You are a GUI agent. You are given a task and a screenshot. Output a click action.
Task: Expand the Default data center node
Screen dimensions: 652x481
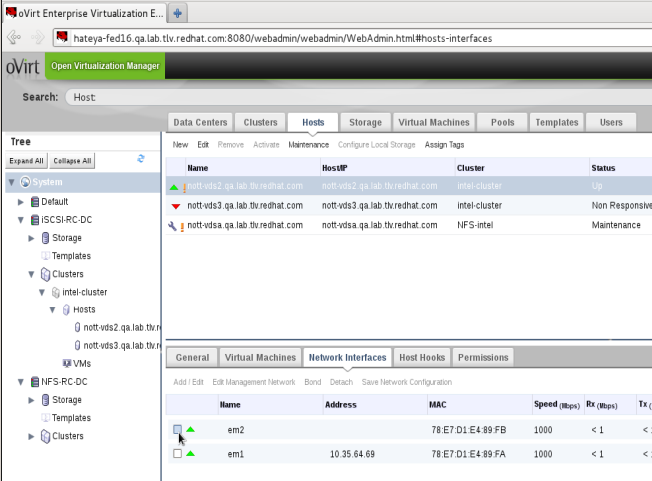[x=21, y=202]
